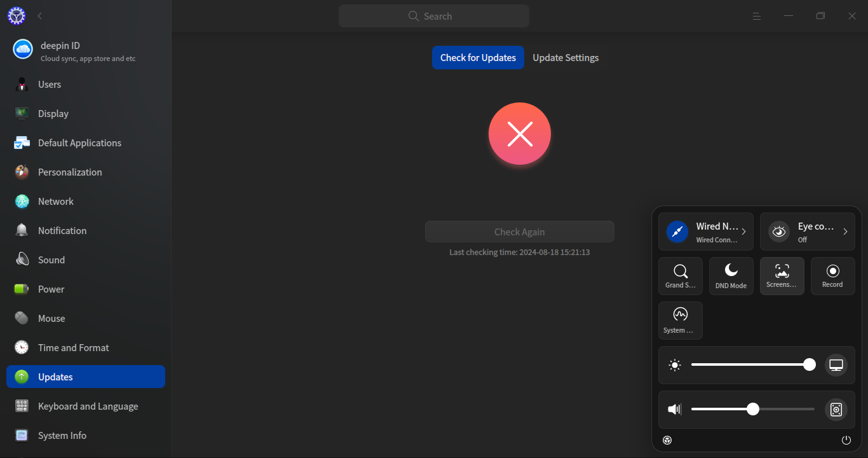Open Time and Format settings
The image size is (868, 458).
click(x=86, y=348)
